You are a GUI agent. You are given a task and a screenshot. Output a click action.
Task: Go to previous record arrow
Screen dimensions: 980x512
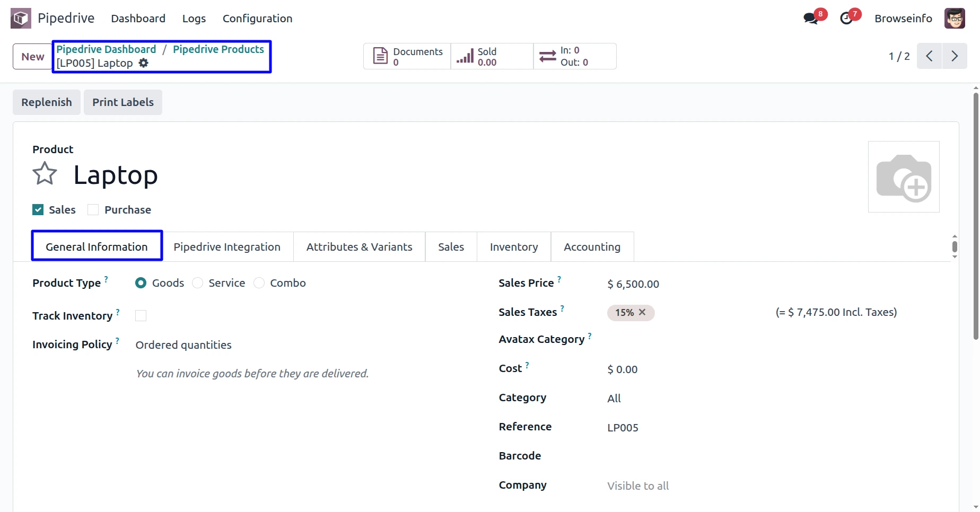pos(929,56)
